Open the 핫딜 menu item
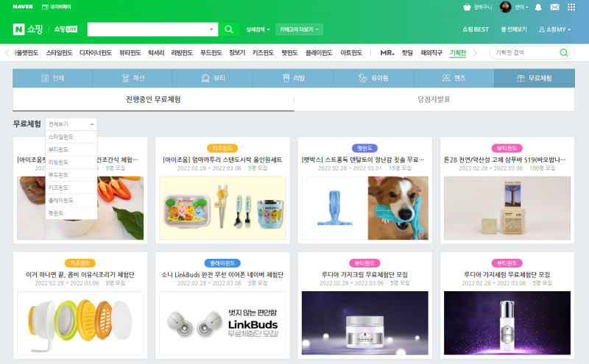 tap(407, 53)
